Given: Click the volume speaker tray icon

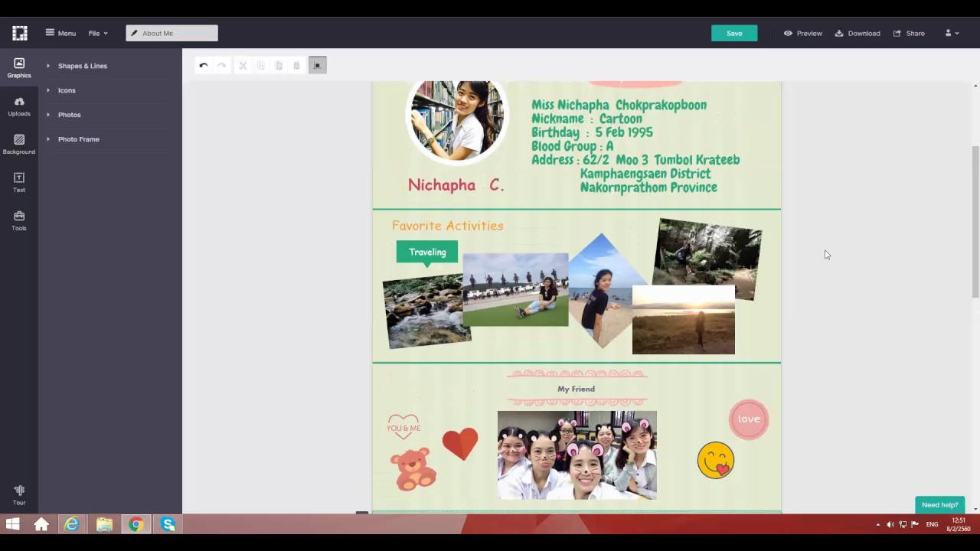Looking at the screenshot, I should point(890,524).
